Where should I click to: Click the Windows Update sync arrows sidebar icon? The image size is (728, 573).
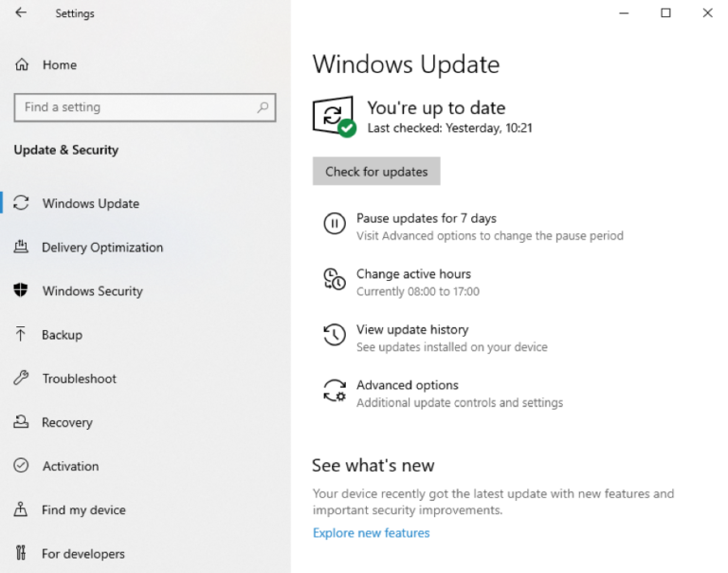pos(21,203)
